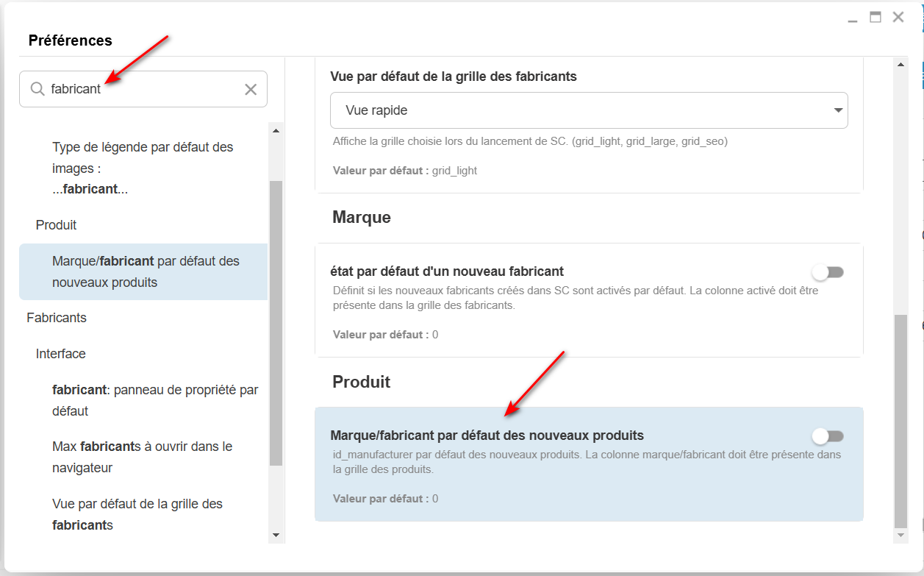This screenshot has height=576, width=924.
Task: Click the sidebar list scroll-up arrow
Action: 276,131
